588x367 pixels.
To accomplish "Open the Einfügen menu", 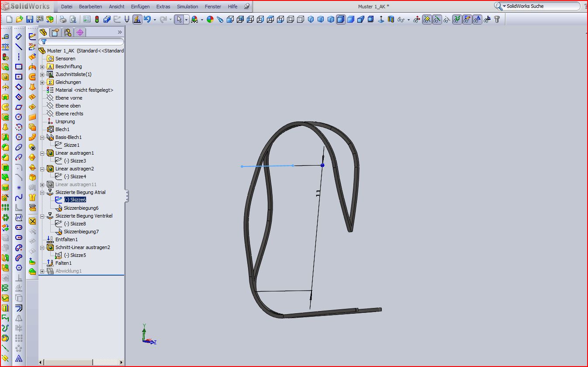I will pyautogui.click(x=140, y=7).
